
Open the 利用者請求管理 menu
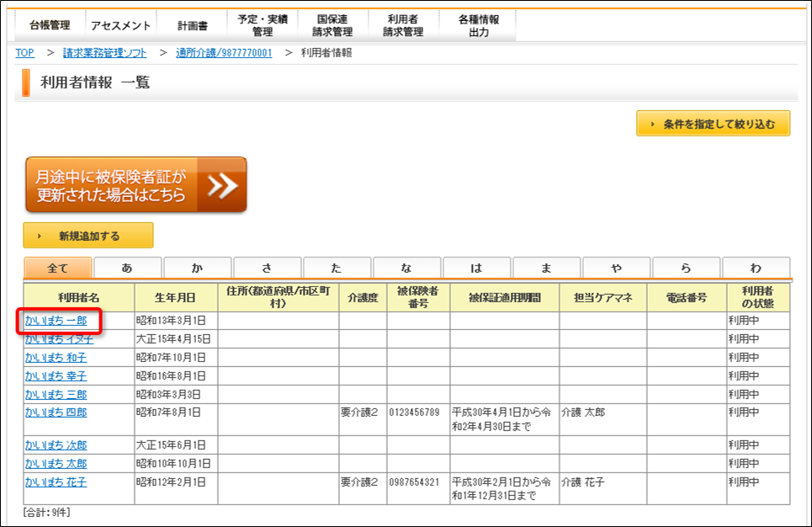point(403,25)
